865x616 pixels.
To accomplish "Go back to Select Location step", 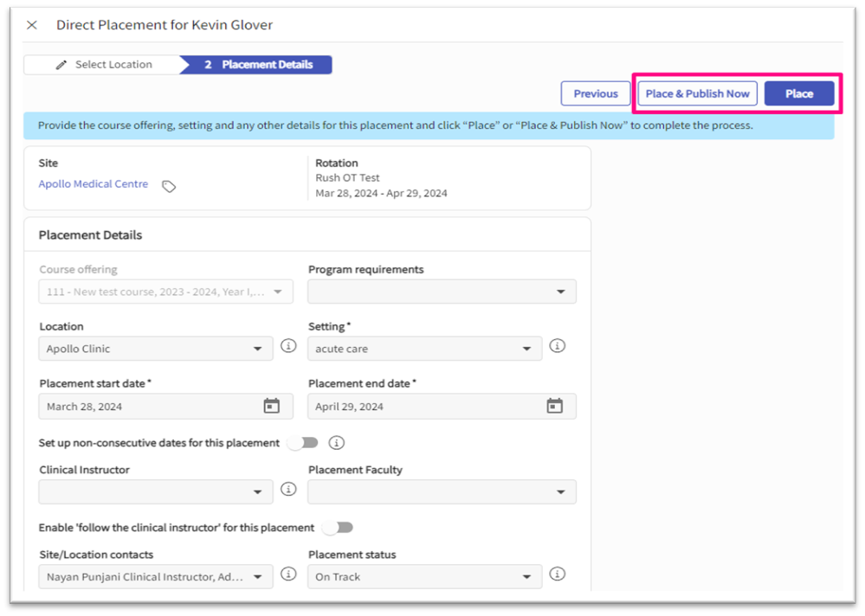I will [x=104, y=65].
